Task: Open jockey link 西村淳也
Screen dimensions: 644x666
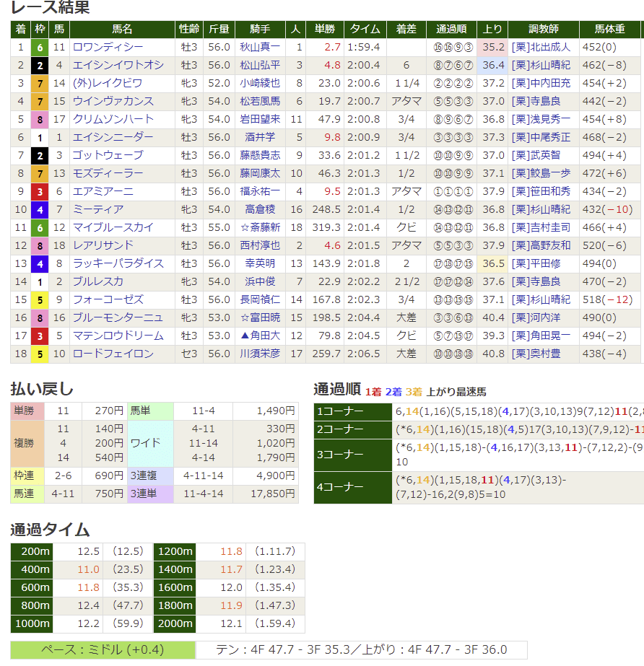Action: click(260, 245)
